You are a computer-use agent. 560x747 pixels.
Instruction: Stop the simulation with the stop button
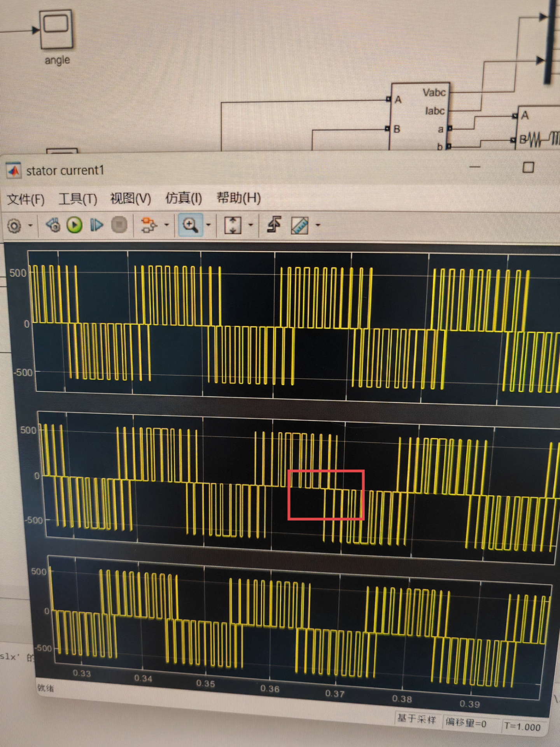[x=119, y=225]
